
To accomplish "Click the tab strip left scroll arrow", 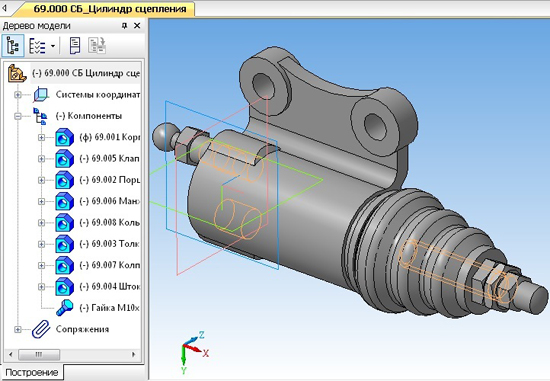I will tap(5, 8).
